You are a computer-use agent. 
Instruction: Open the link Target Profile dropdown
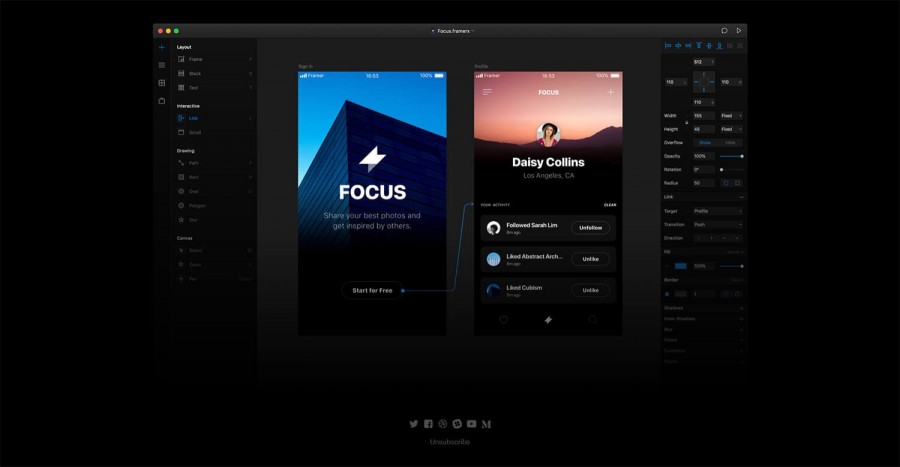[717, 211]
